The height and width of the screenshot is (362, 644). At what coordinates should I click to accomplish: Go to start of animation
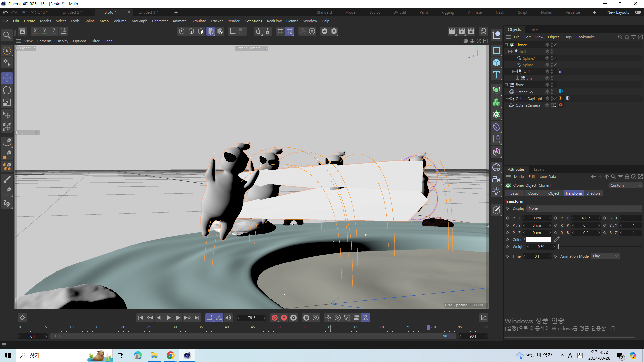(140, 318)
